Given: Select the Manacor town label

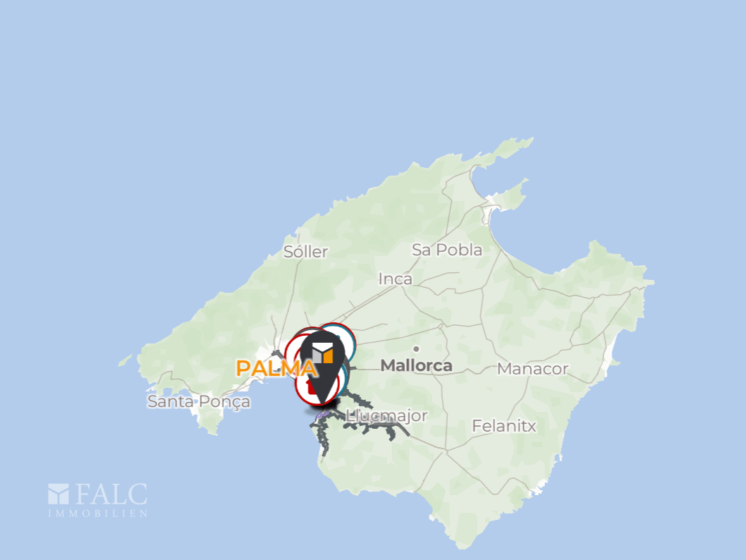Looking at the screenshot, I should [532, 369].
